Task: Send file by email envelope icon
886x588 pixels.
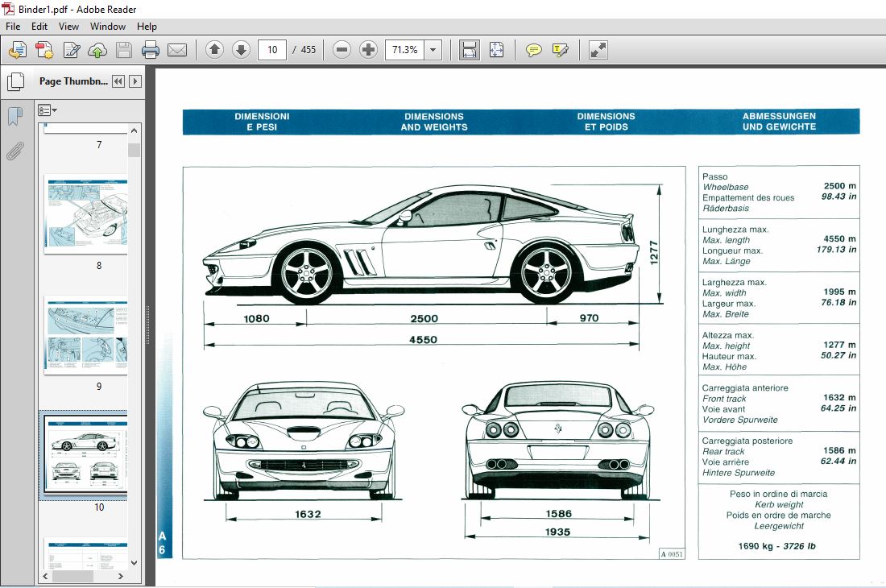Action: [177, 50]
